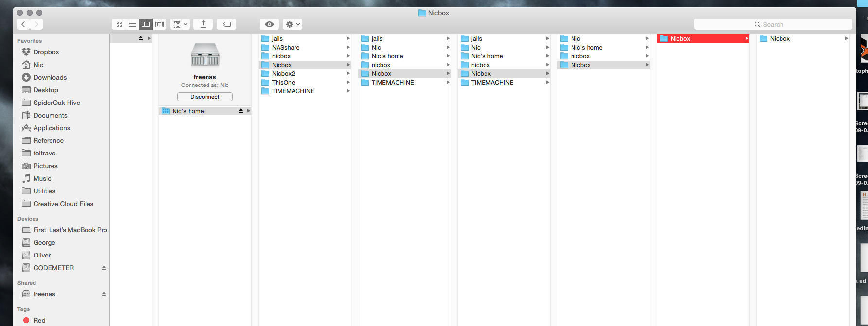Open Applications in the sidebar
868x326 pixels.
click(52, 128)
